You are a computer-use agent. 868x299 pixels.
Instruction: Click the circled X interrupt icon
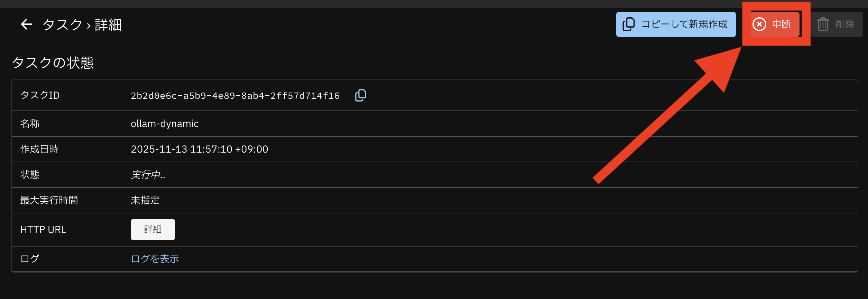(x=759, y=24)
